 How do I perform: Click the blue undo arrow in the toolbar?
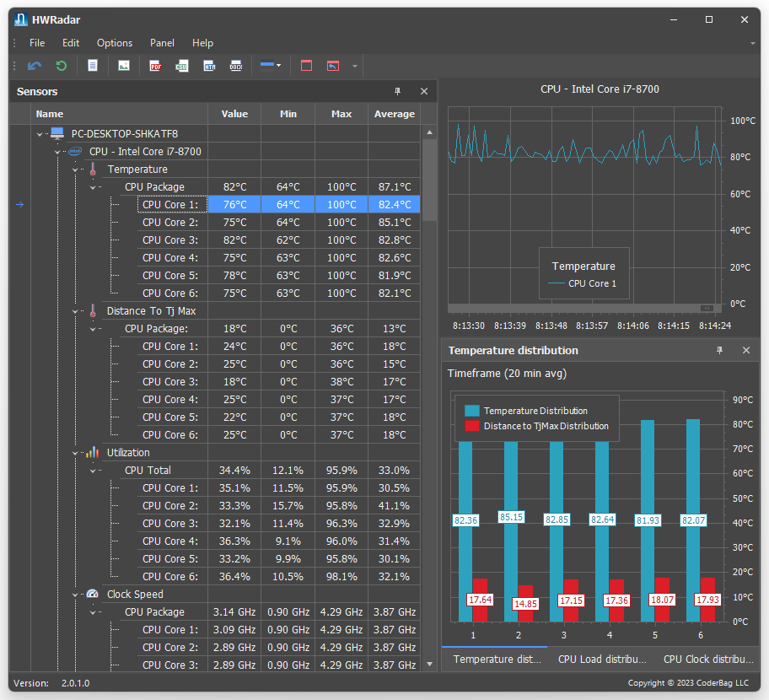tap(35, 66)
